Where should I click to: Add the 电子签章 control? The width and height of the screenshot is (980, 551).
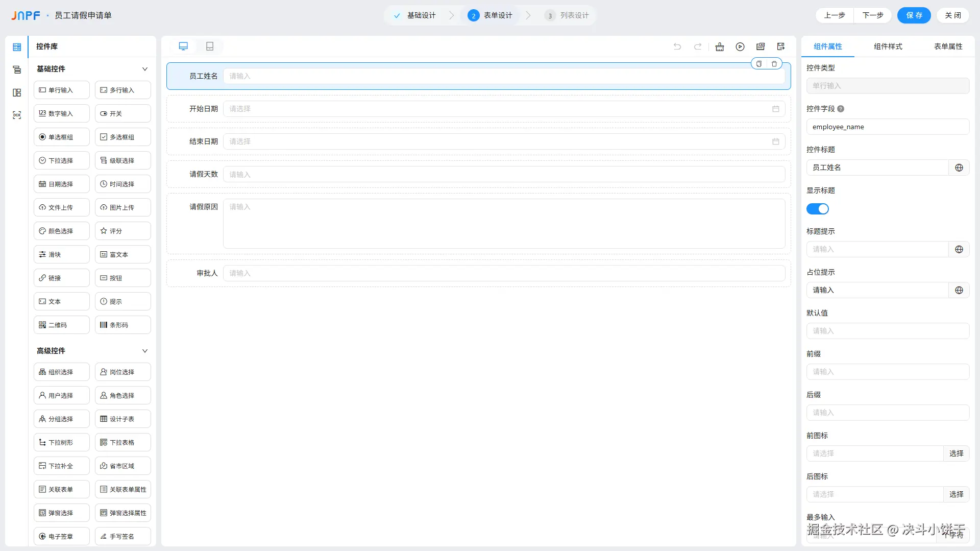click(x=62, y=536)
